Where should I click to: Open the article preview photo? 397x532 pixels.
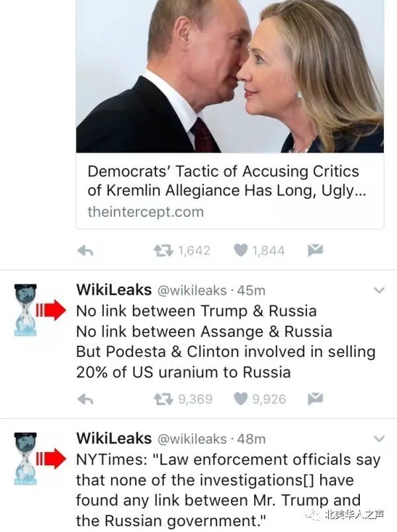tap(230, 76)
